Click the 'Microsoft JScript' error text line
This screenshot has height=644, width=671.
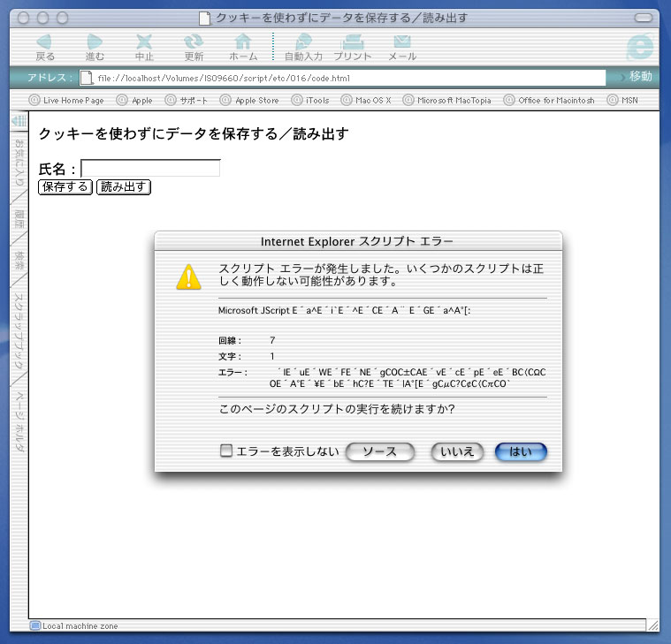coord(344,310)
